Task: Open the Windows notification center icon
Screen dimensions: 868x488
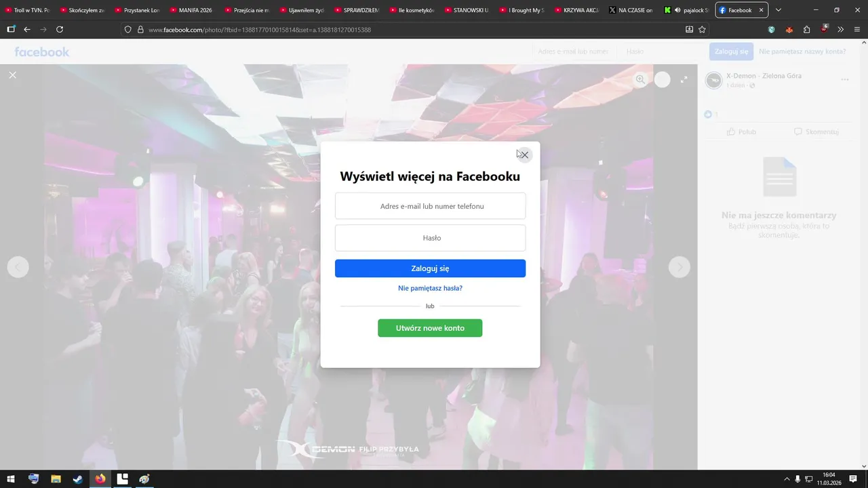Action: click(853, 479)
